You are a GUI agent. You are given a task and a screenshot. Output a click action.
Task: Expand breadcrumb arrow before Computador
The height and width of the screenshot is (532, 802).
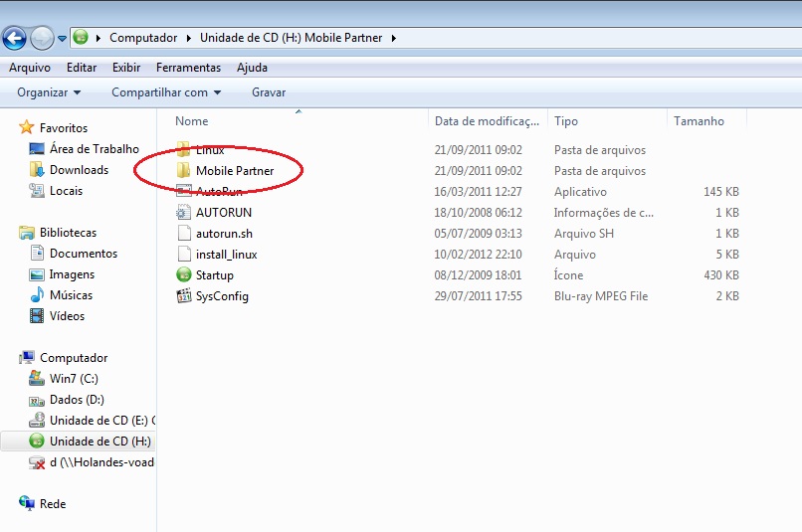[x=99, y=38]
